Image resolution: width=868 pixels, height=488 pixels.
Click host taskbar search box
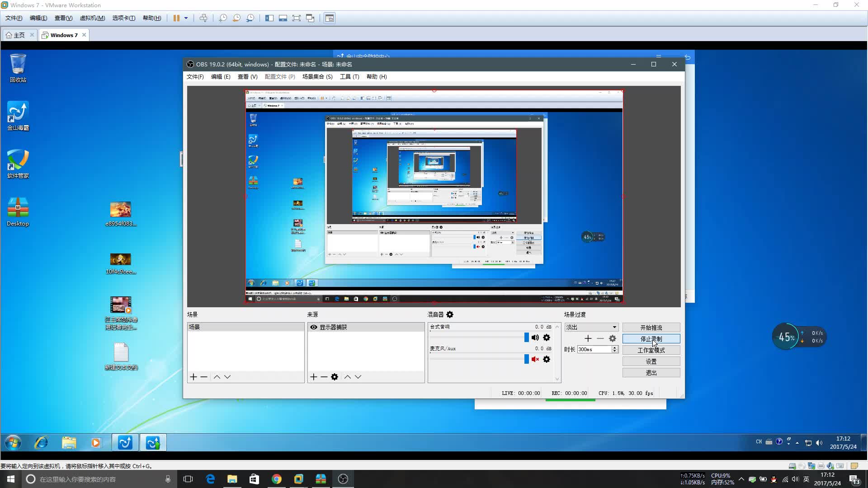pyautogui.click(x=99, y=479)
